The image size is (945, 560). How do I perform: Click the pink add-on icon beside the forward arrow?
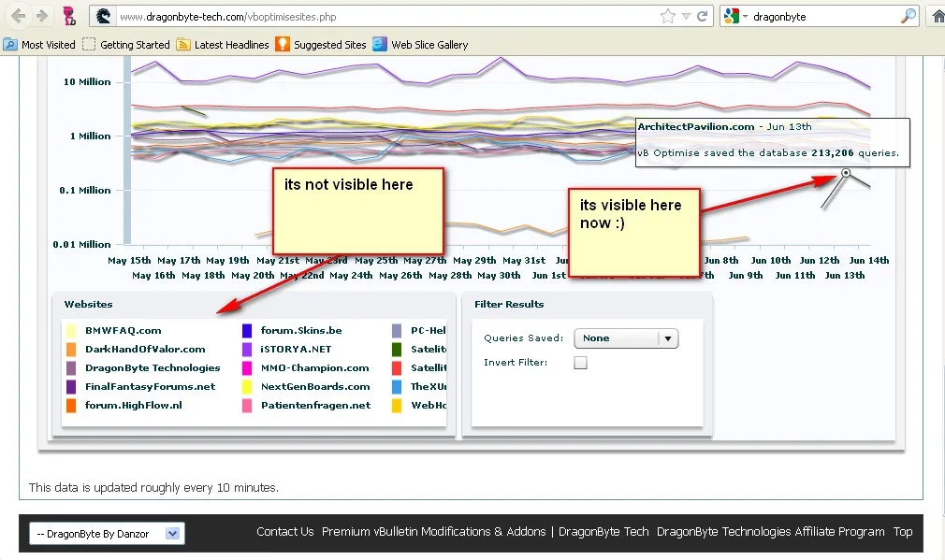(69, 16)
